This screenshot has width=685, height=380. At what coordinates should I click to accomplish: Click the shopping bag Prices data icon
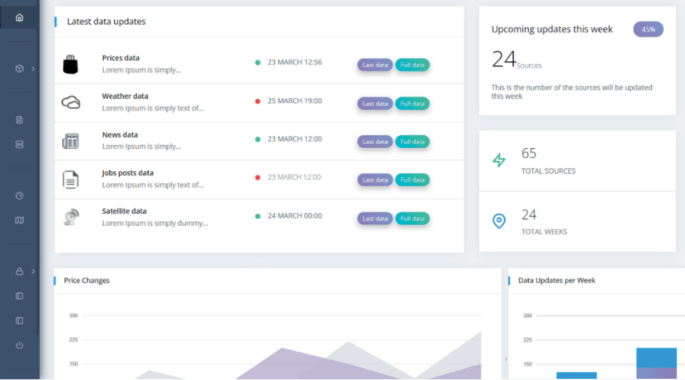pos(70,64)
